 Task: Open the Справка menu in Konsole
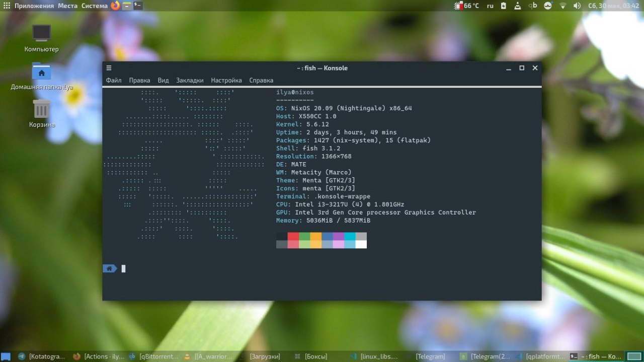coord(261,80)
